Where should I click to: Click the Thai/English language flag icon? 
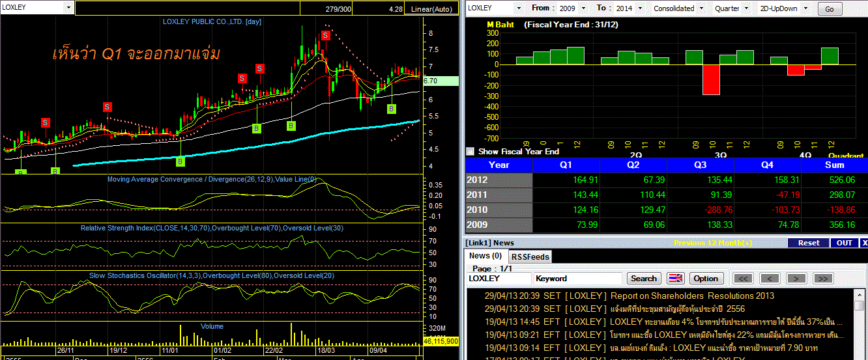click(x=676, y=278)
